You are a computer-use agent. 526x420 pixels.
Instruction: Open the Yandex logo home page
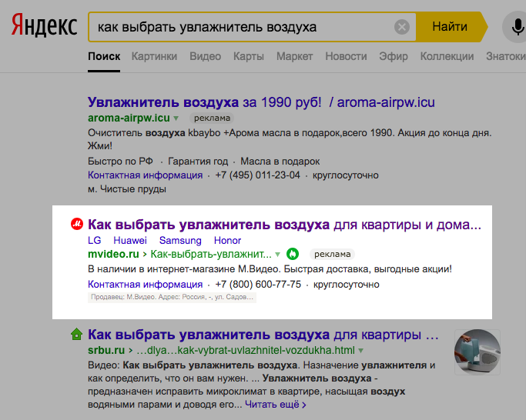coord(44,25)
